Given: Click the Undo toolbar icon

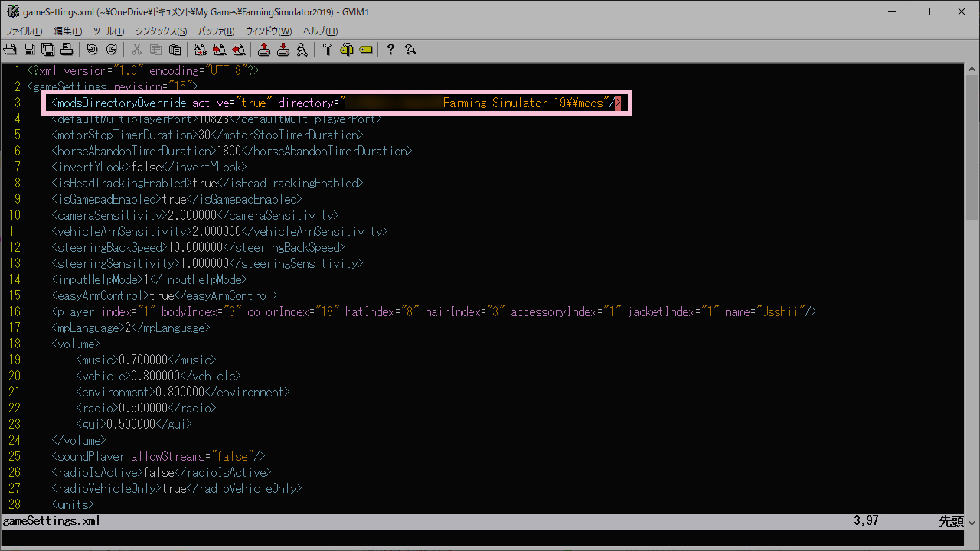Looking at the screenshot, I should 92,50.
